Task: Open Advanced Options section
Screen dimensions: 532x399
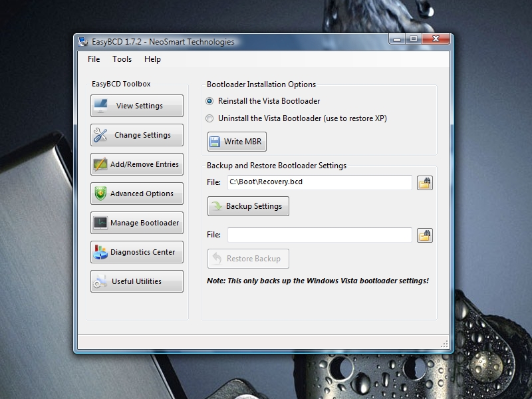Action: click(137, 194)
